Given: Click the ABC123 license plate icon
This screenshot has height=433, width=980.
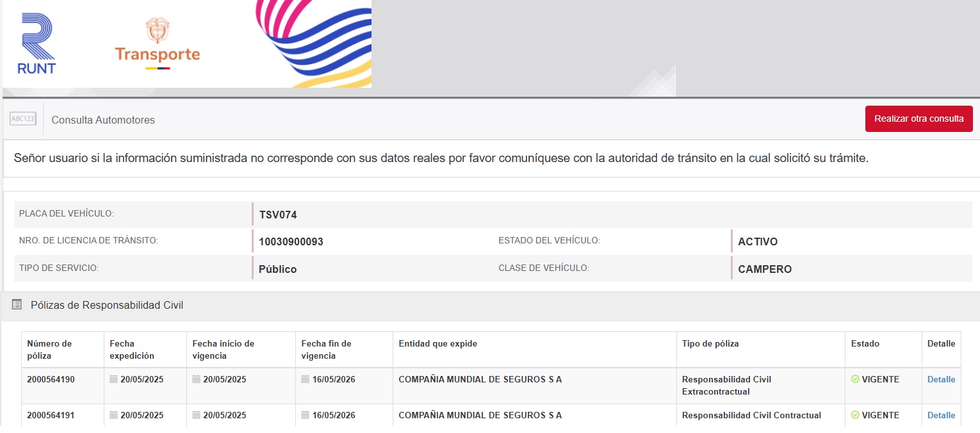Looking at the screenshot, I should tap(23, 119).
